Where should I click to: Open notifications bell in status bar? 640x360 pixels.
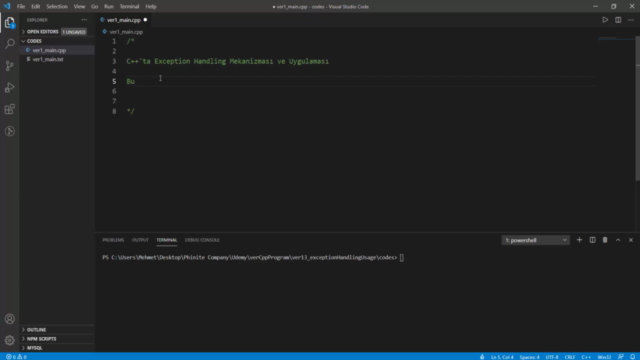click(632, 357)
